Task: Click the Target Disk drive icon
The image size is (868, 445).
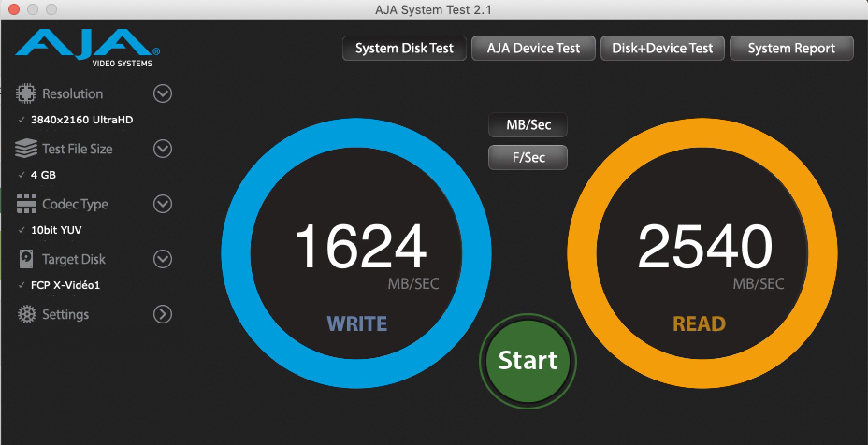Action: (26, 259)
